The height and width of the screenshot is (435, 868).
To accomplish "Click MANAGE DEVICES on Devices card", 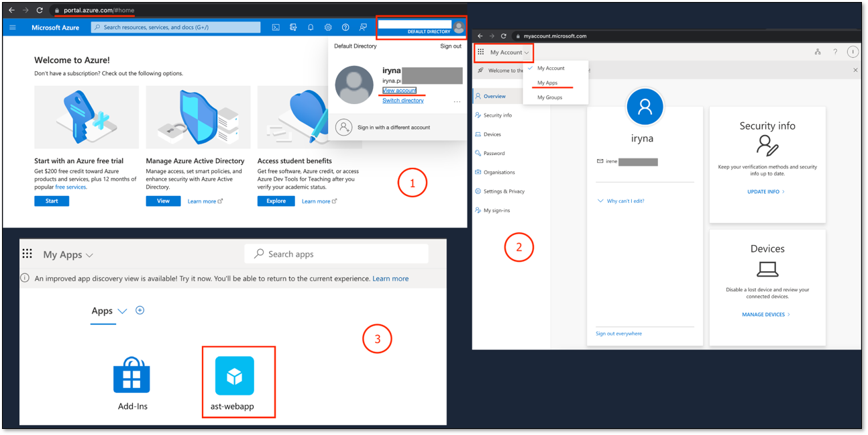I will click(766, 314).
